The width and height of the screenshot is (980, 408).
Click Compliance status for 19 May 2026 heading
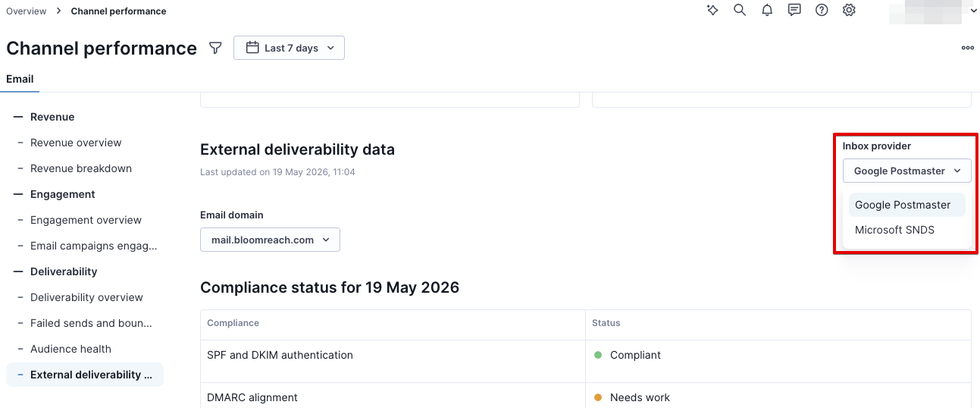(330, 287)
